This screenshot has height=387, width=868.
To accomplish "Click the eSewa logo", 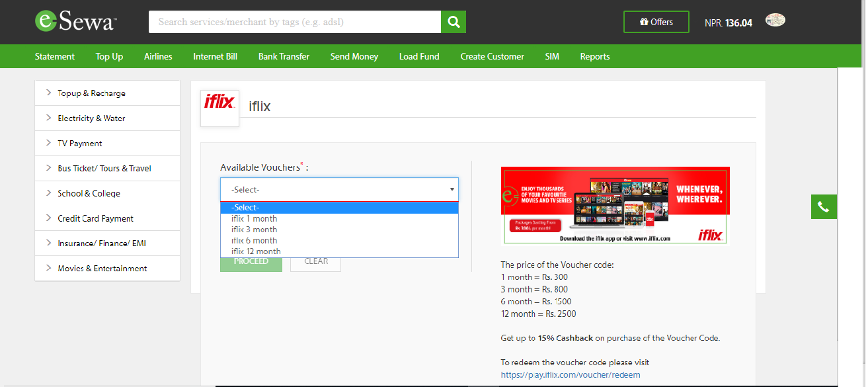I will tap(76, 21).
